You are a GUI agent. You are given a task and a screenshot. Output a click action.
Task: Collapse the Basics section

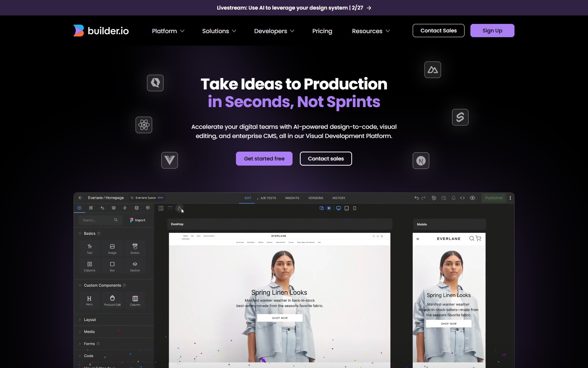[89, 233]
